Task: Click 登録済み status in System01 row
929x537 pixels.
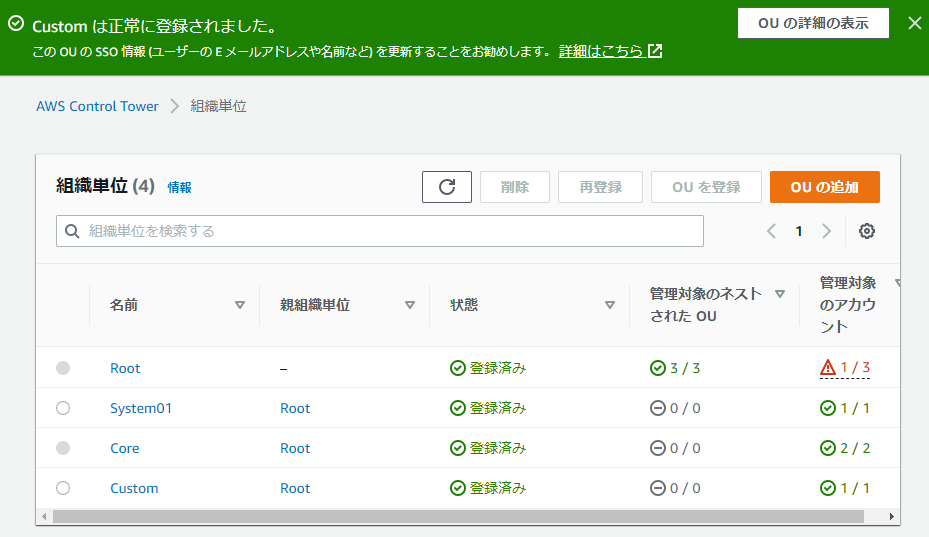Action: click(x=488, y=408)
